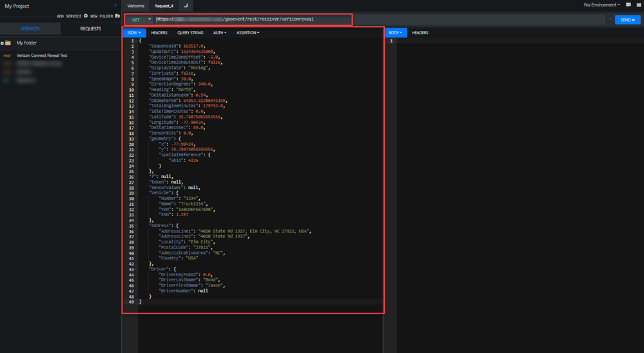
Task: Switch to the REQUESTS tab
Action: click(91, 29)
